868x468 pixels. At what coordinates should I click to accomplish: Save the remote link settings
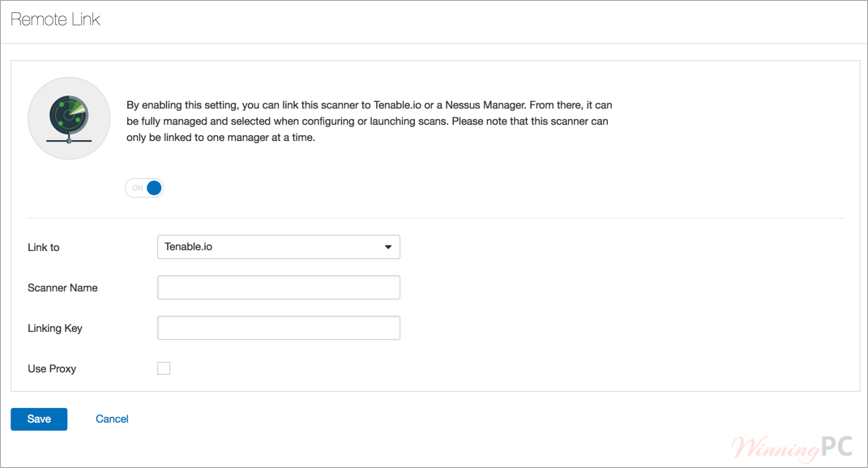pos(39,419)
